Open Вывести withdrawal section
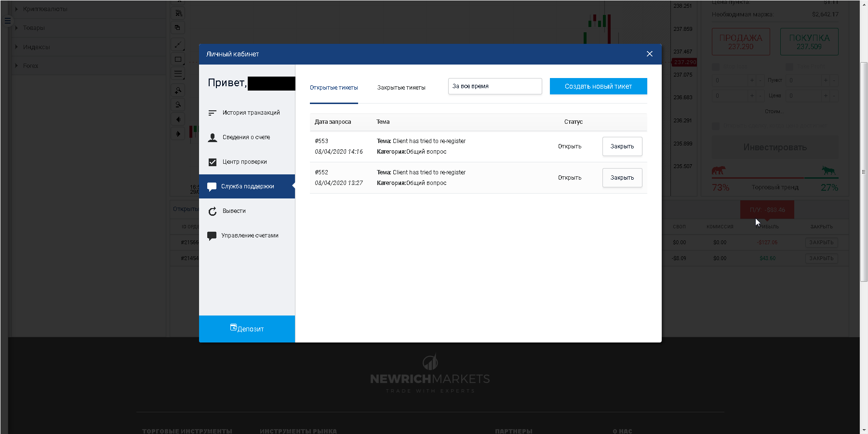 tap(247, 211)
